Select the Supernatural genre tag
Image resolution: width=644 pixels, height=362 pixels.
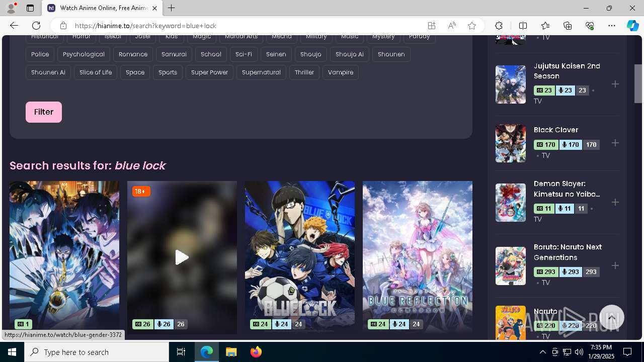coord(261,72)
